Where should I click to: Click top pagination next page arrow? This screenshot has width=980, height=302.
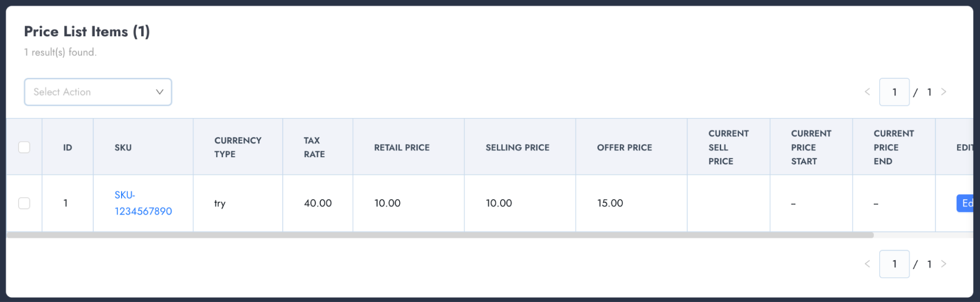(x=944, y=92)
